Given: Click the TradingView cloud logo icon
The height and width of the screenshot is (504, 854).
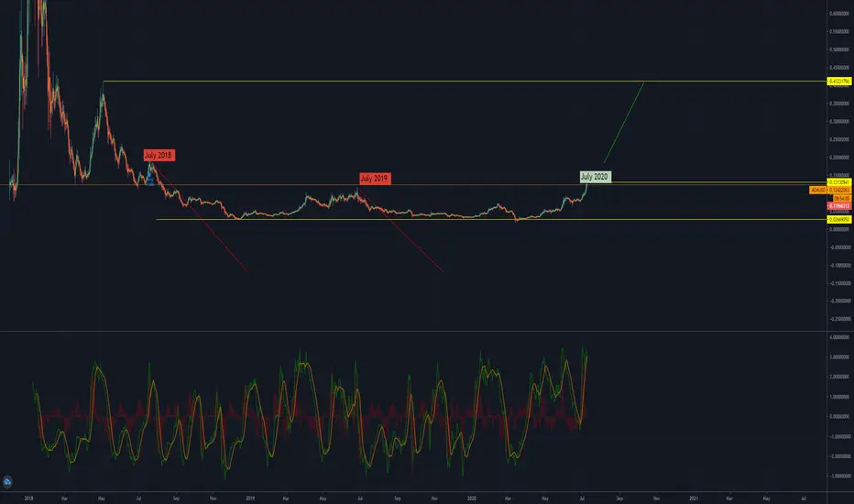Looking at the screenshot, I should (7, 482).
